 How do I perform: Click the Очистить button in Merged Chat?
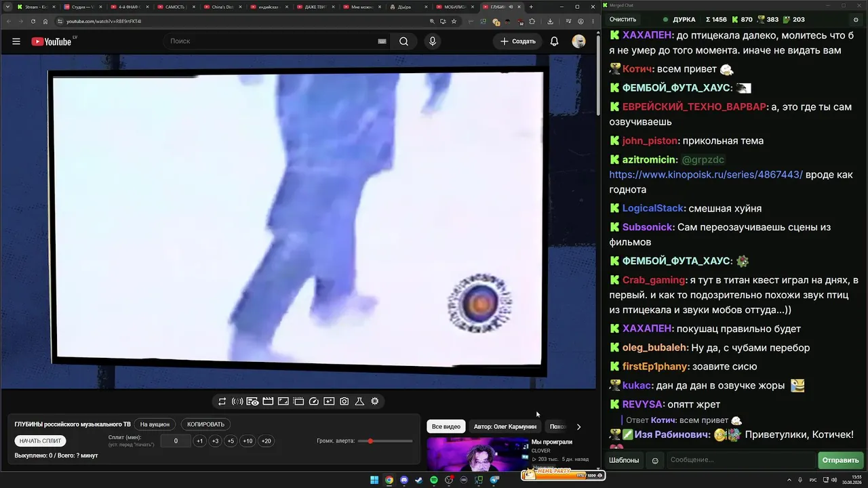623,20
